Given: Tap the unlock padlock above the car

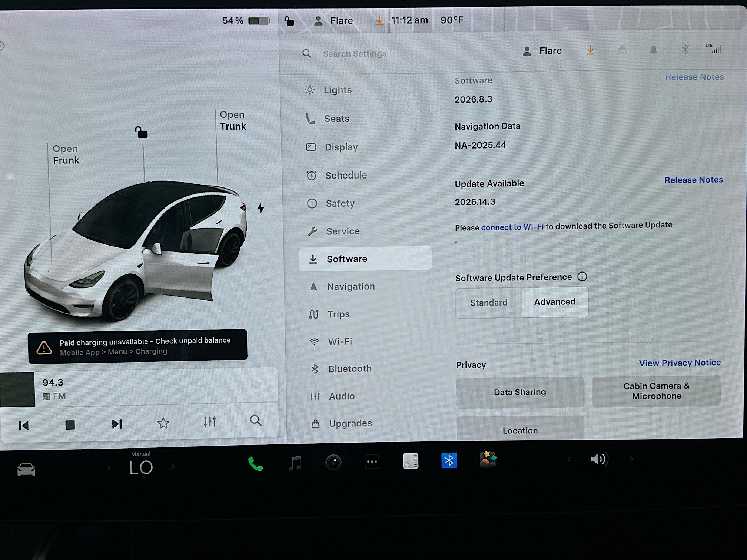Looking at the screenshot, I should click(x=141, y=132).
